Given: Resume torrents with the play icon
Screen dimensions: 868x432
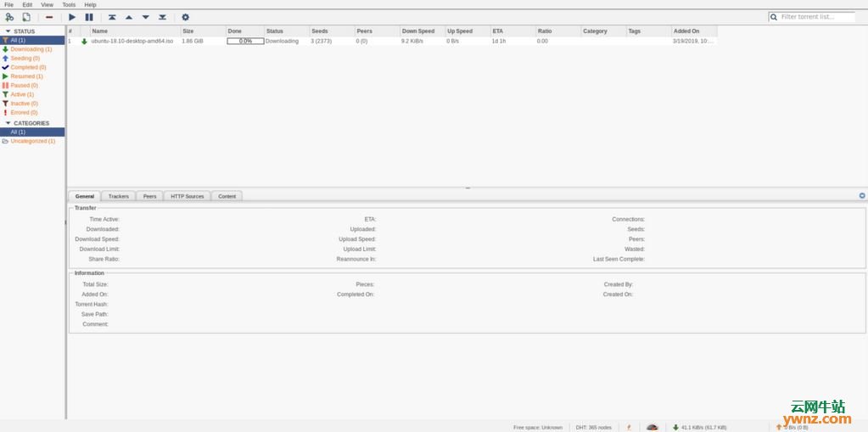Looking at the screenshot, I should pos(72,17).
